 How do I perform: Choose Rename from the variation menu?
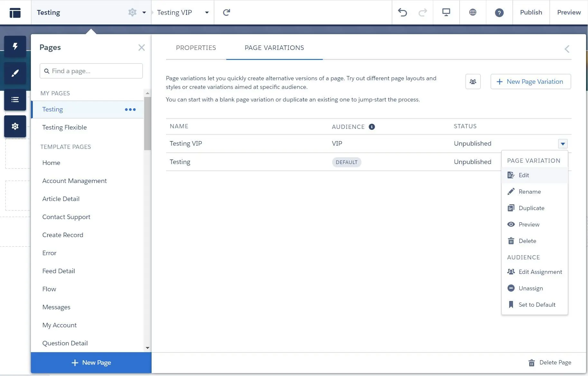[x=535, y=192]
